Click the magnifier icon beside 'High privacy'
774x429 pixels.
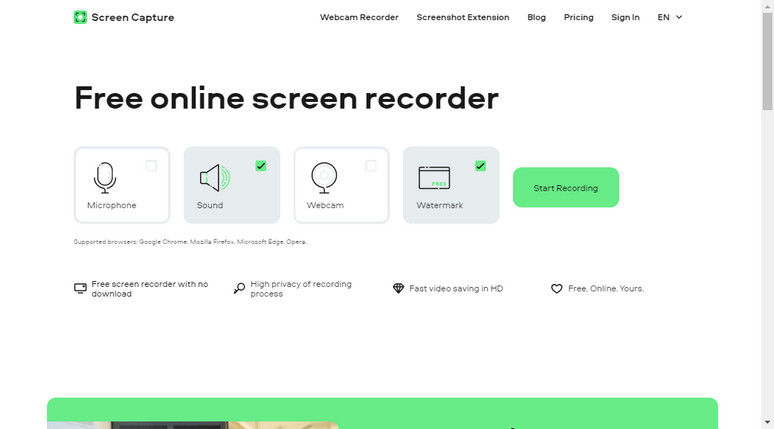pos(239,288)
